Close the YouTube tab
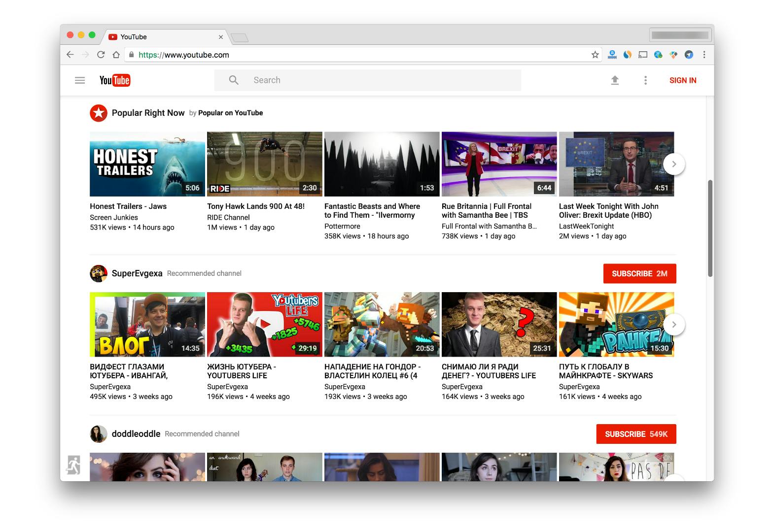Image resolution: width=774 pixels, height=532 pixels. (x=221, y=37)
